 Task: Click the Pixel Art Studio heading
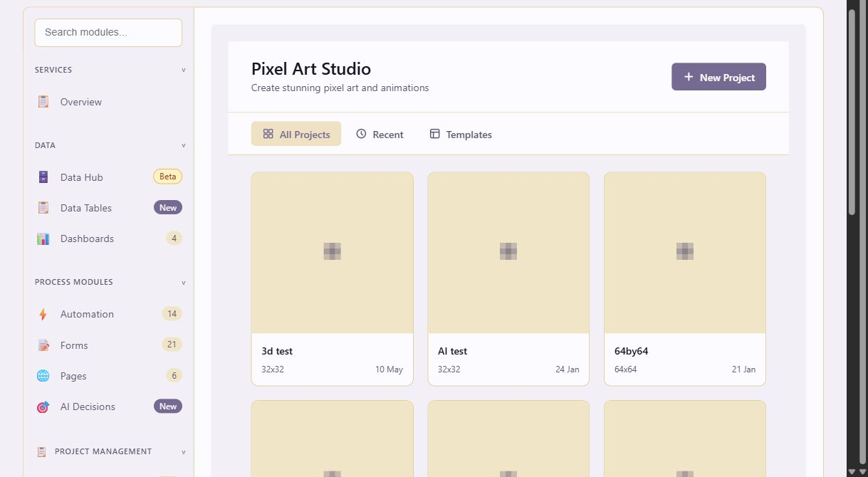click(311, 69)
